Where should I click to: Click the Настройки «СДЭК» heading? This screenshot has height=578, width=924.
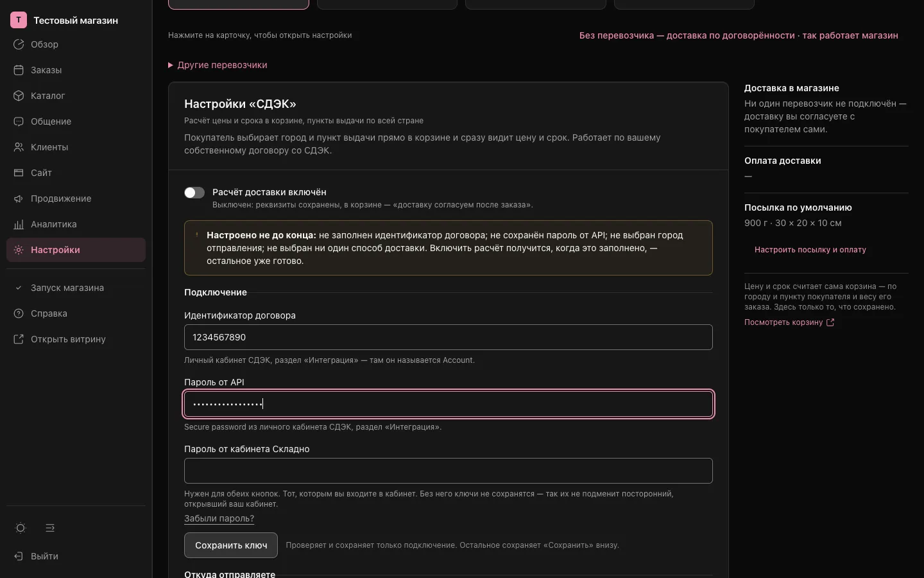240,104
